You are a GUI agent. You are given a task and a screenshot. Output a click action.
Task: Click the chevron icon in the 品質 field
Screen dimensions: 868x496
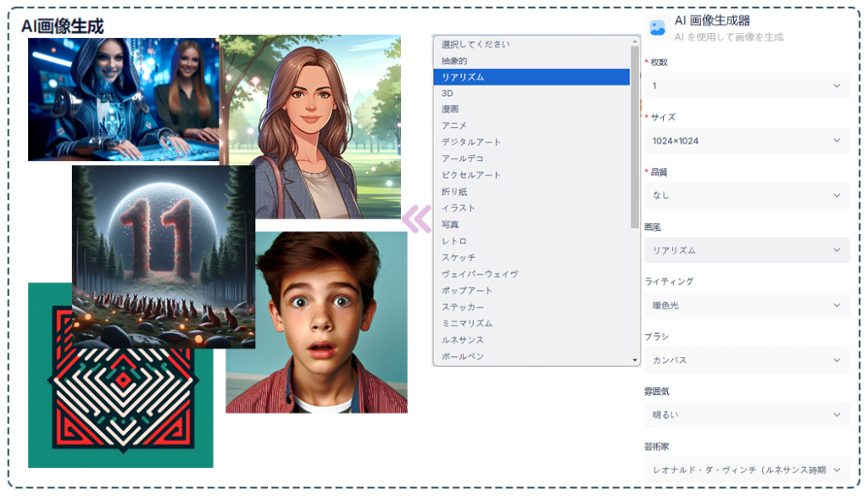[x=837, y=195]
